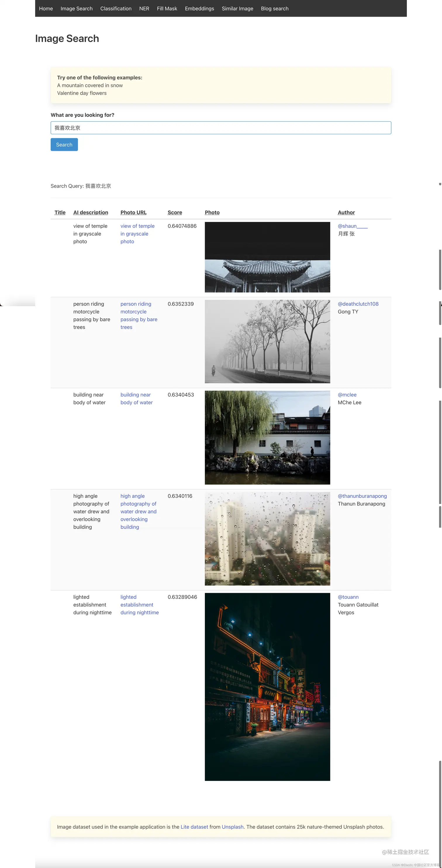Image resolution: width=442 pixels, height=868 pixels.
Task: Open 'high angle photography of water drew' link
Action: 139,511
